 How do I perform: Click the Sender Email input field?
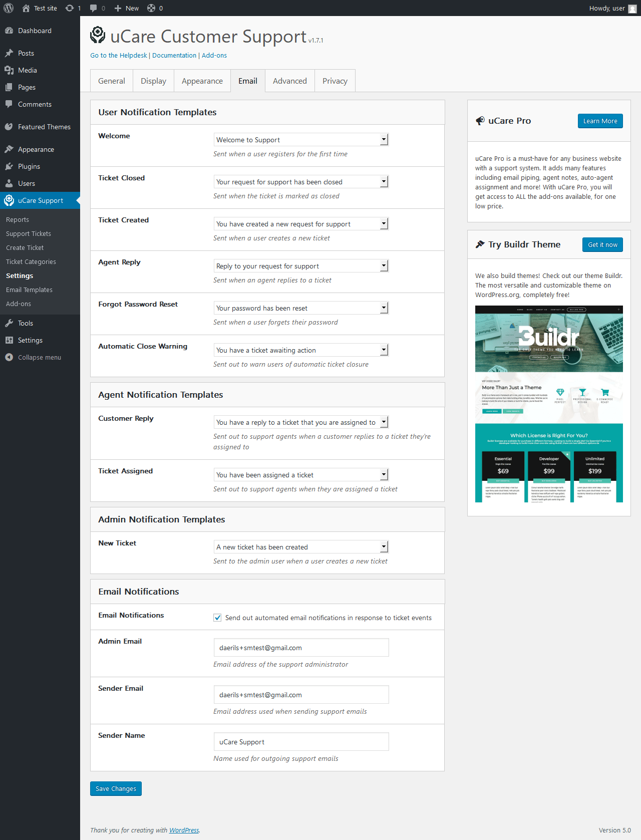coord(301,695)
